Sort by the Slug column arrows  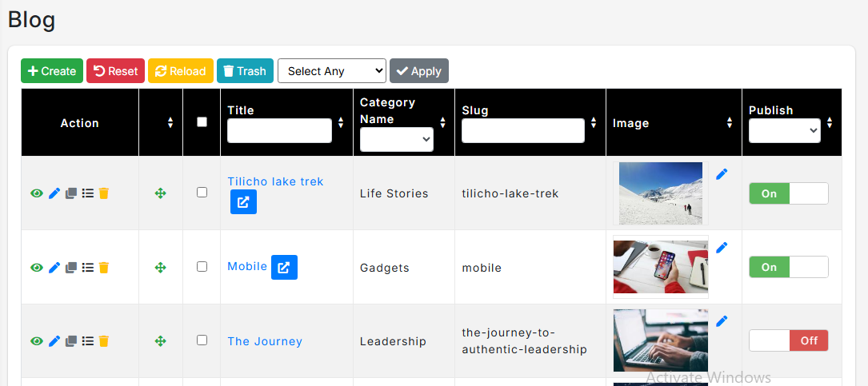[x=594, y=123]
